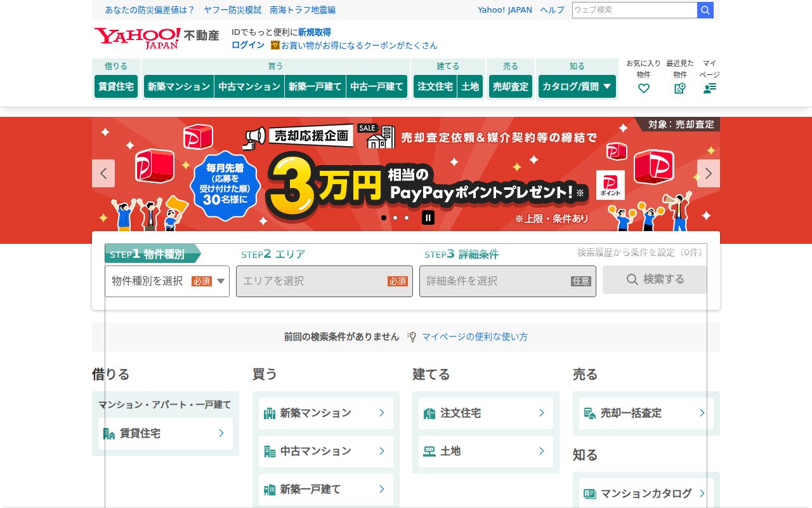Click the 売却一括査定 card icon
The width and height of the screenshot is (812, 508).
coord(590,413)
